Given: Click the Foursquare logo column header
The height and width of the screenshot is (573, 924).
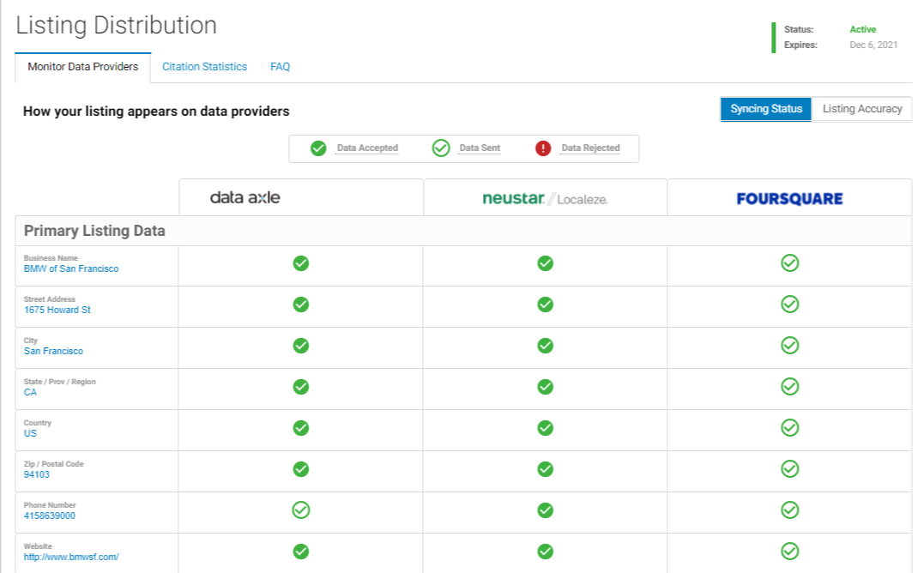Looking at the screenshot, I should (789, 199).
